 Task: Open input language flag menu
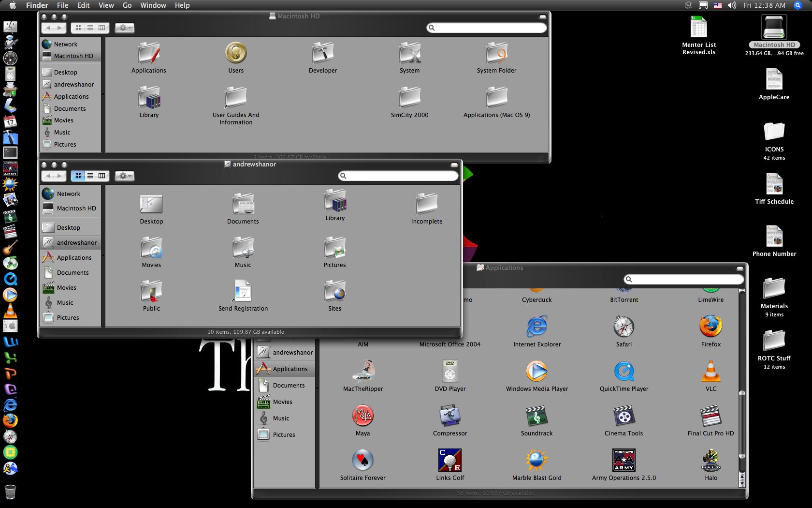click(x=718, y=5)
